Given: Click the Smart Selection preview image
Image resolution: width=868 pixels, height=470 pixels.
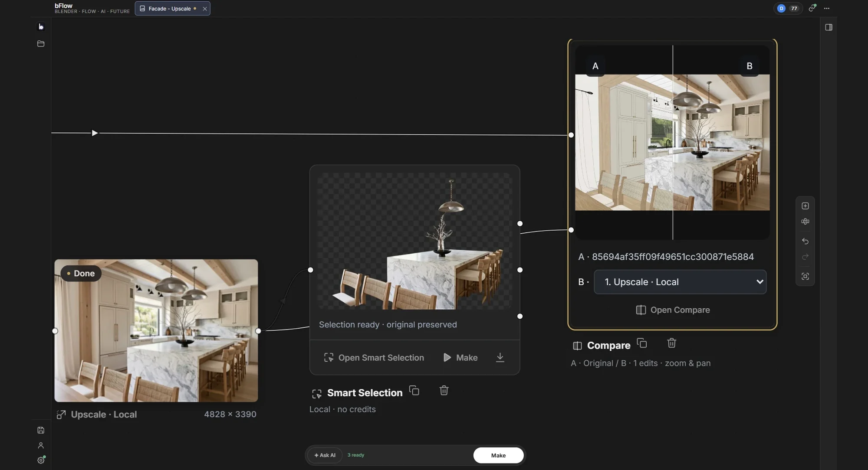Looking at the screenshot, I should 414,241.
